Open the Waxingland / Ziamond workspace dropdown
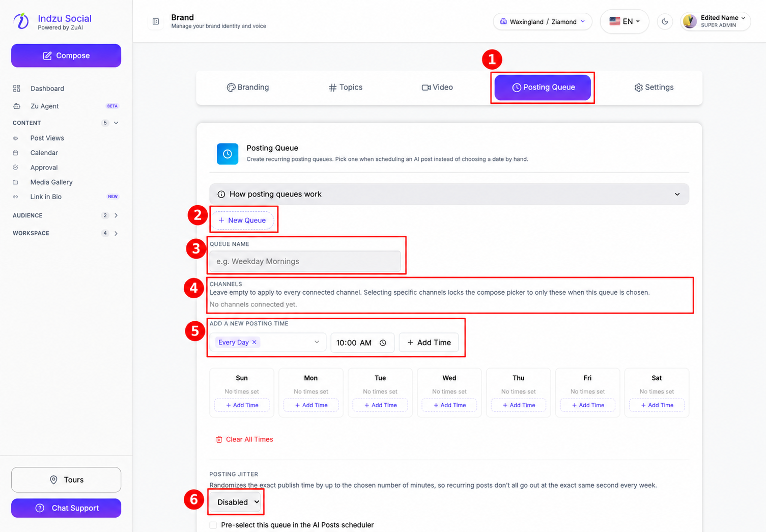This screenshot has width=766, height=532. point(543,21)
